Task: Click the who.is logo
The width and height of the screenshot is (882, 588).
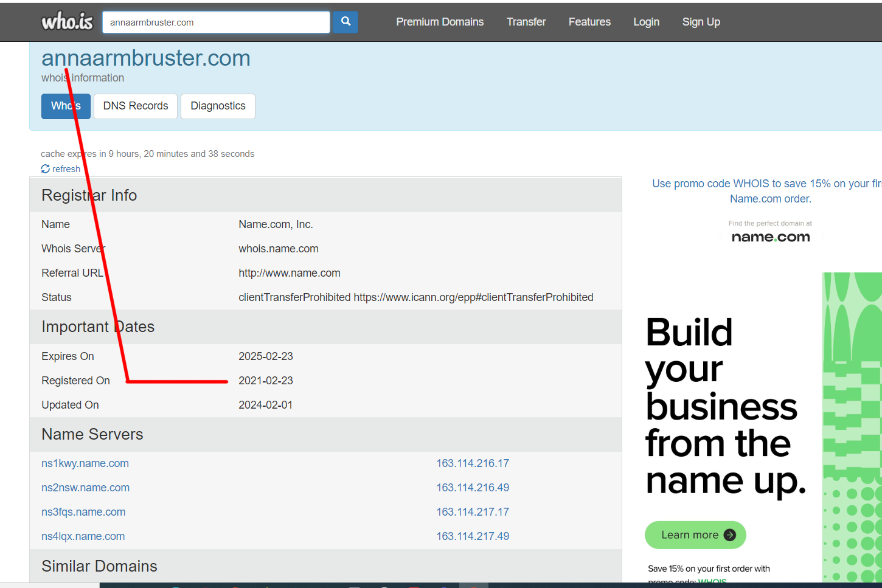Action: point(67,22)
